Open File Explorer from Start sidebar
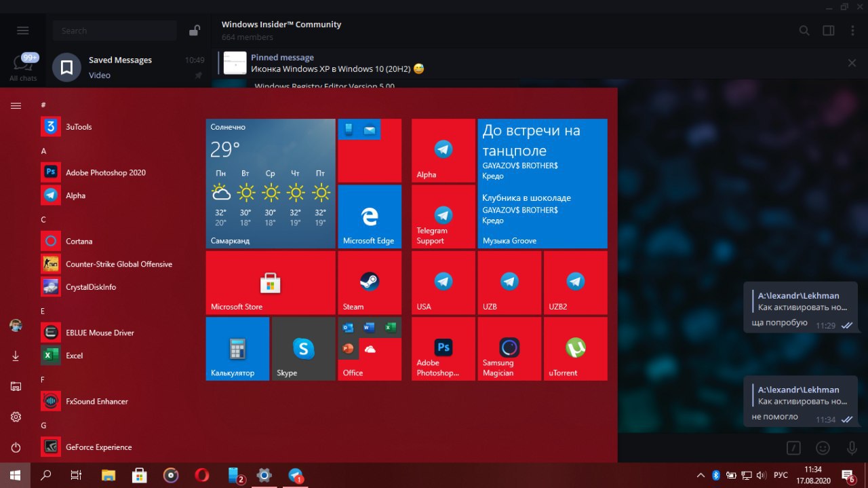Image resolution: width=868 pixels, height=488 pixels. click(16, 386)
